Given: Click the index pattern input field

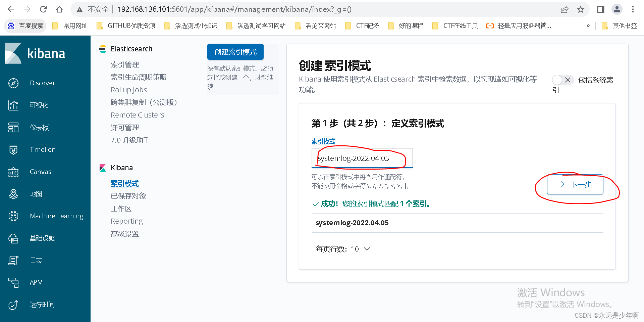Looking at the screenshot, I should click(x=362, y=158).
